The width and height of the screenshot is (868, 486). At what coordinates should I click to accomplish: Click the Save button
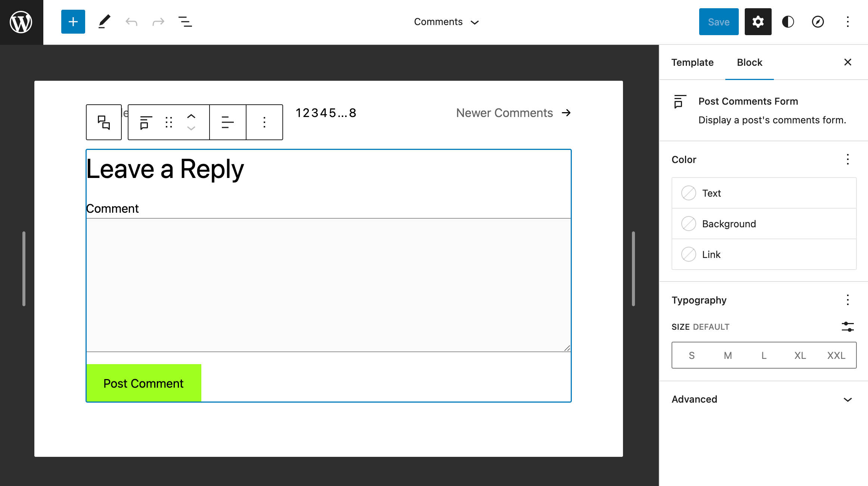pos(719,22)
